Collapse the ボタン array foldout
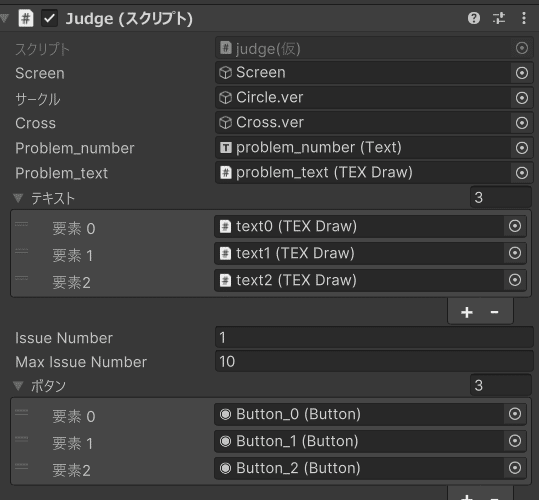 [18, 386]
